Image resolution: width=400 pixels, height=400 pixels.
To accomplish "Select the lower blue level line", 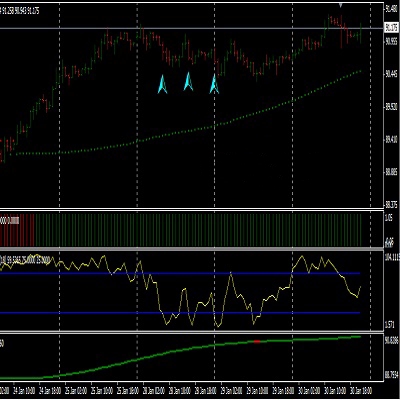I will tap(180, 313).
